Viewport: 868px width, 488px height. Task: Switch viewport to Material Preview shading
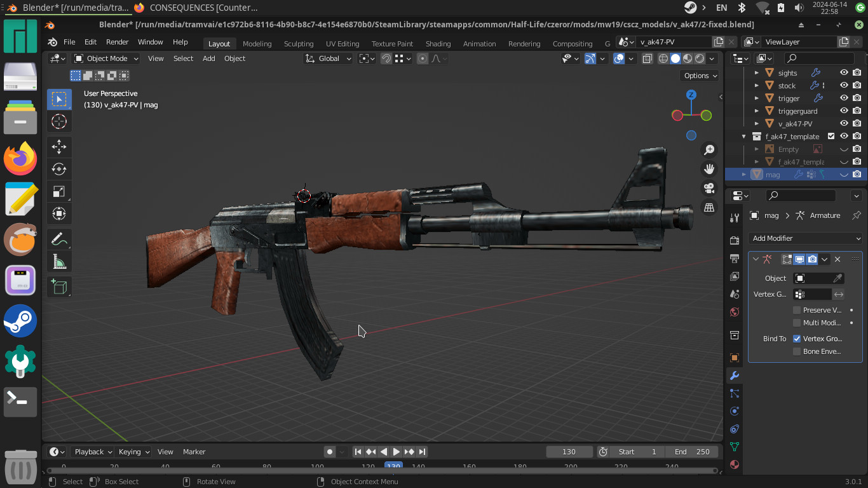tap(687, 58)
